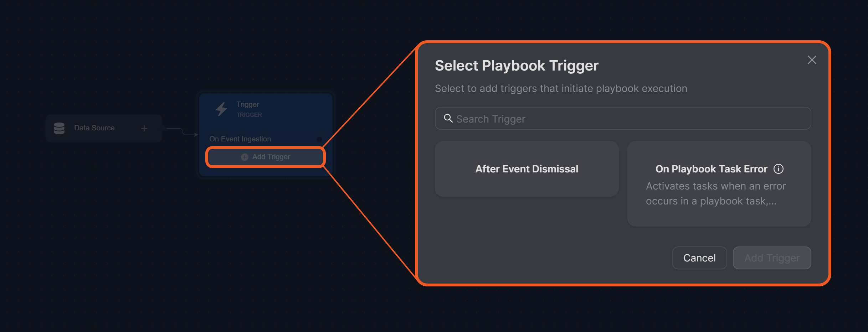868x332 pixels.
Task: Click the dialog subtitle about initiating playbook execution
Action: (x=561, y=88)
